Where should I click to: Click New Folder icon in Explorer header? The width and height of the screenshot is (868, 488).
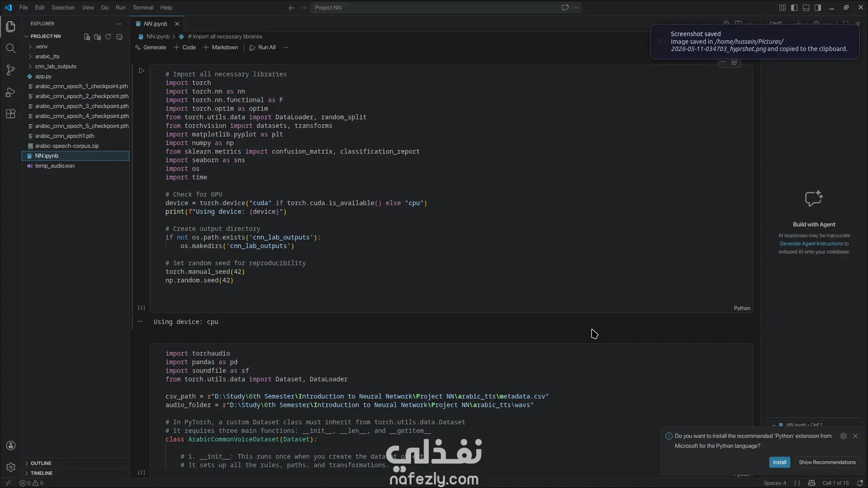click(97, 37)
